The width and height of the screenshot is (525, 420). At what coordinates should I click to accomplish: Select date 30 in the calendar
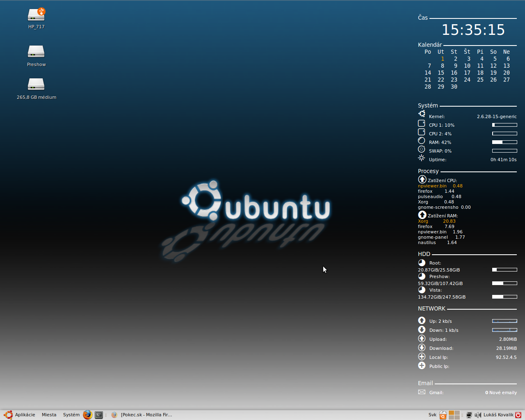coord(454,87)
